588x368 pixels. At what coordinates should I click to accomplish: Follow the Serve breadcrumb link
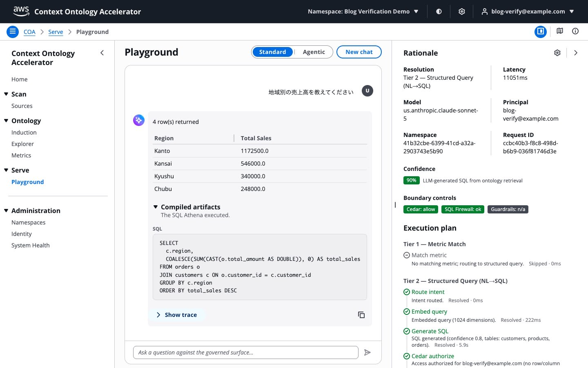coord(56,32)
